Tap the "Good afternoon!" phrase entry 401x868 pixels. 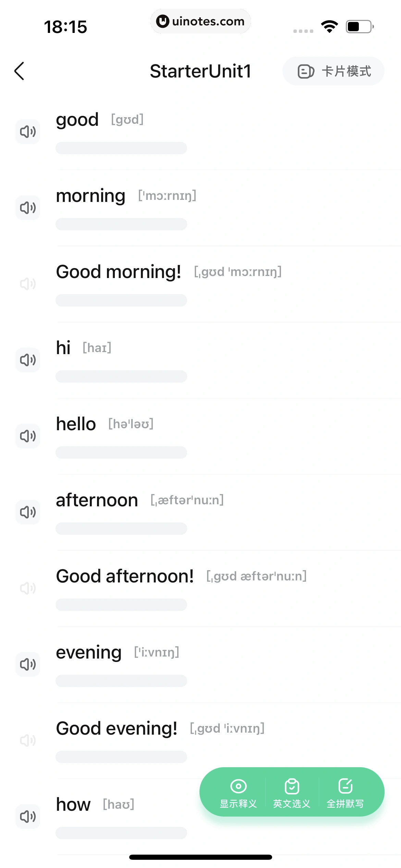pyautogui.click(x=125, y=576)
